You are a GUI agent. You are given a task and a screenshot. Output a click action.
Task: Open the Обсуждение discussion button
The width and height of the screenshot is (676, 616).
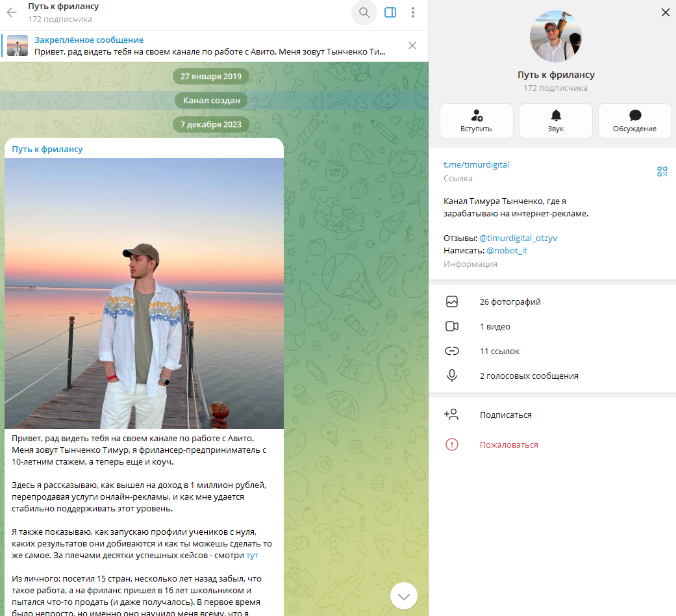click(634, 121)
